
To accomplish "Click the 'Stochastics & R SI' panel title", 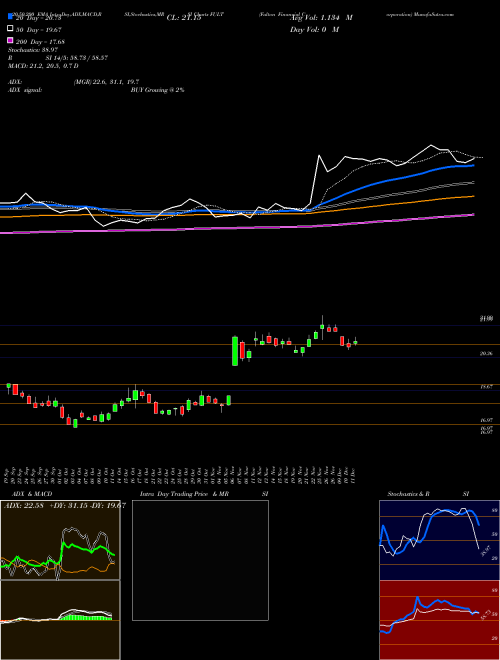I will click(x=428, y=494).
